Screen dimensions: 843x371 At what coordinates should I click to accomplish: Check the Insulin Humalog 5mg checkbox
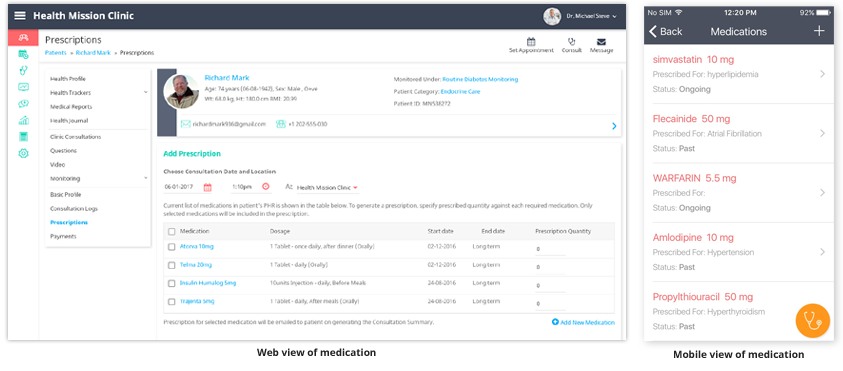[x=172, y=283]
